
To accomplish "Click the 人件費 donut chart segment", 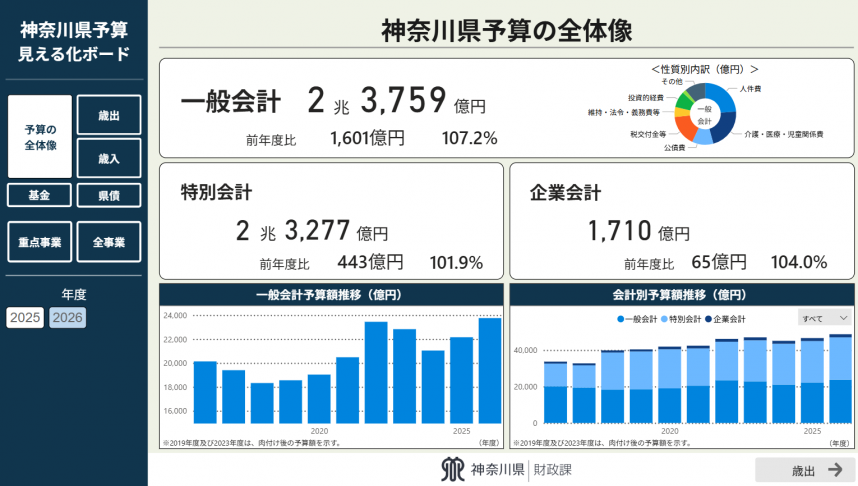I will tap(719, 99).
